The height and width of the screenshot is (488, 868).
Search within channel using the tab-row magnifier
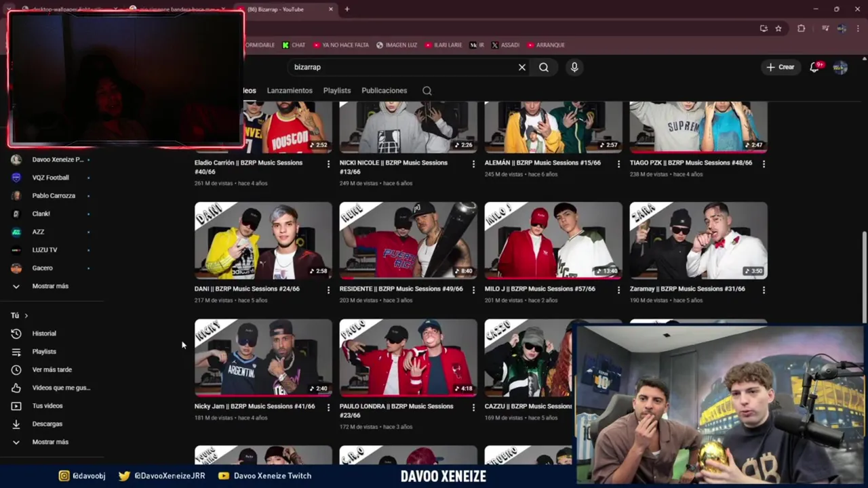(427, 91)
